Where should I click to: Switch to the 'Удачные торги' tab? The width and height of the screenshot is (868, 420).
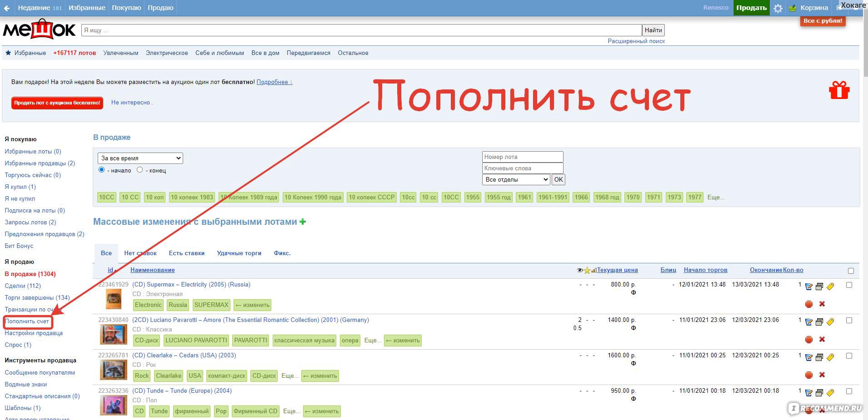pyautogui.click(x=239, y=253)
